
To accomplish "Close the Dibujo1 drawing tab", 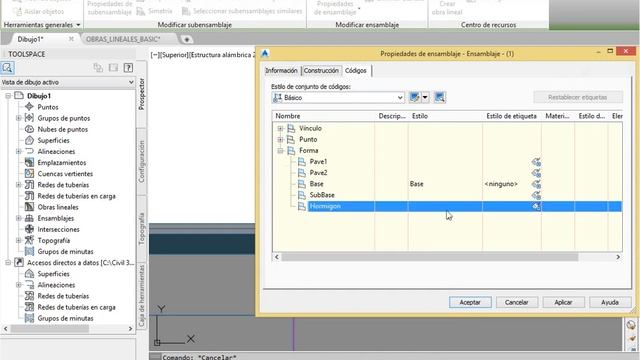I will point(71,39).
